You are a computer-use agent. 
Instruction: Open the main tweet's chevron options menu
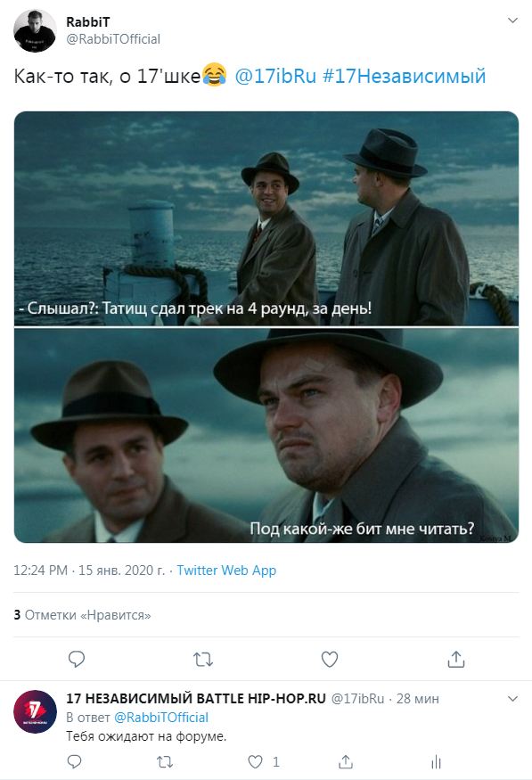coord(512,21)
